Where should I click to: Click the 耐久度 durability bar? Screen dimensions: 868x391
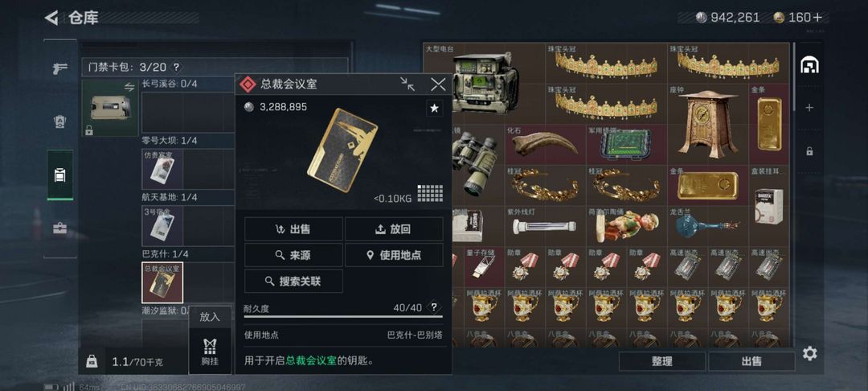(x=343, y=317)
